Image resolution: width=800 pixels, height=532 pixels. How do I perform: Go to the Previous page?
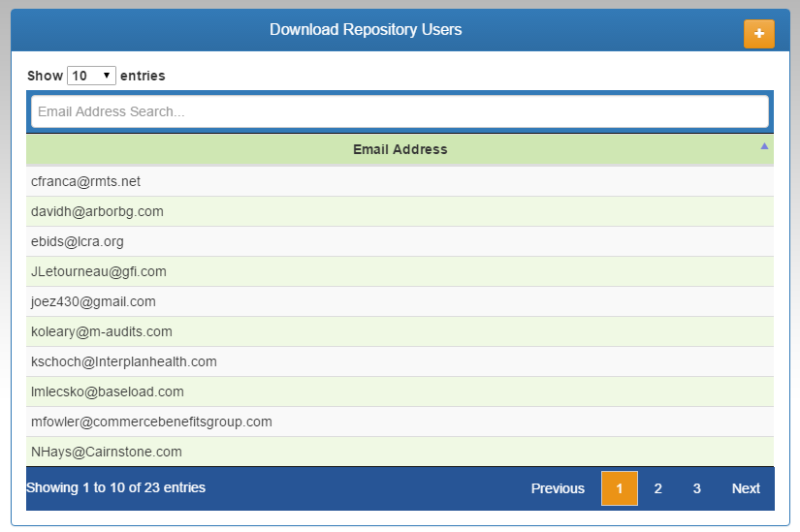tap(558, 488)
